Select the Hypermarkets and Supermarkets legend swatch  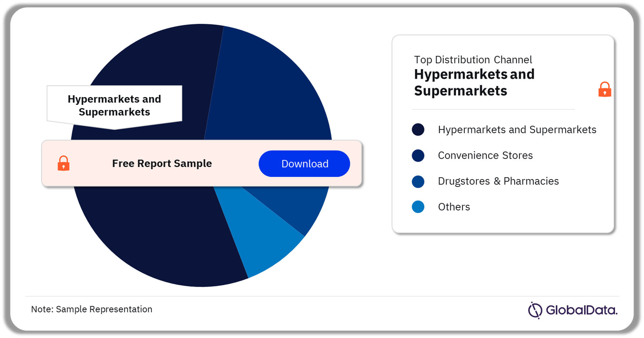pyautogui.click(x=418, y=130)
